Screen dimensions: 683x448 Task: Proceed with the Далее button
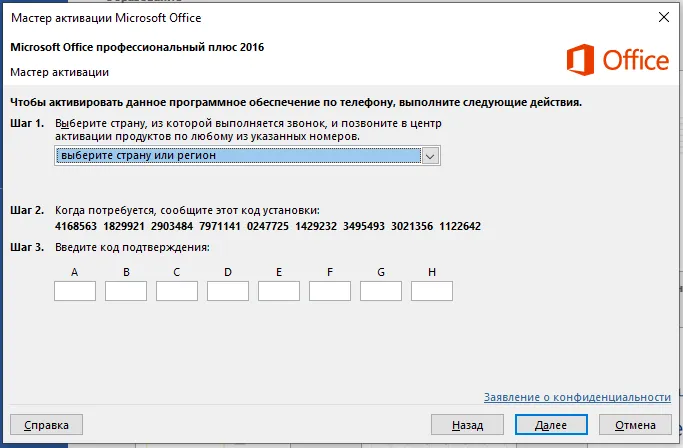pyautogui.click(x=551, y=425)
